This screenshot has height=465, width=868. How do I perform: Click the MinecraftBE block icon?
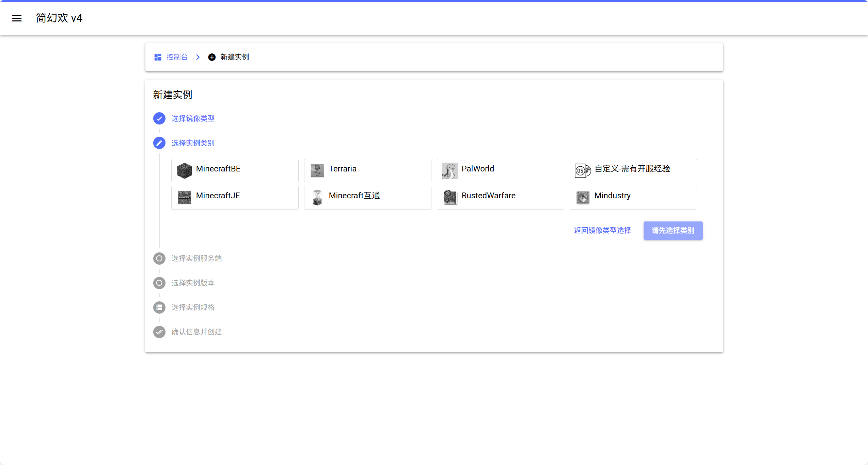(x=184, y=170)
